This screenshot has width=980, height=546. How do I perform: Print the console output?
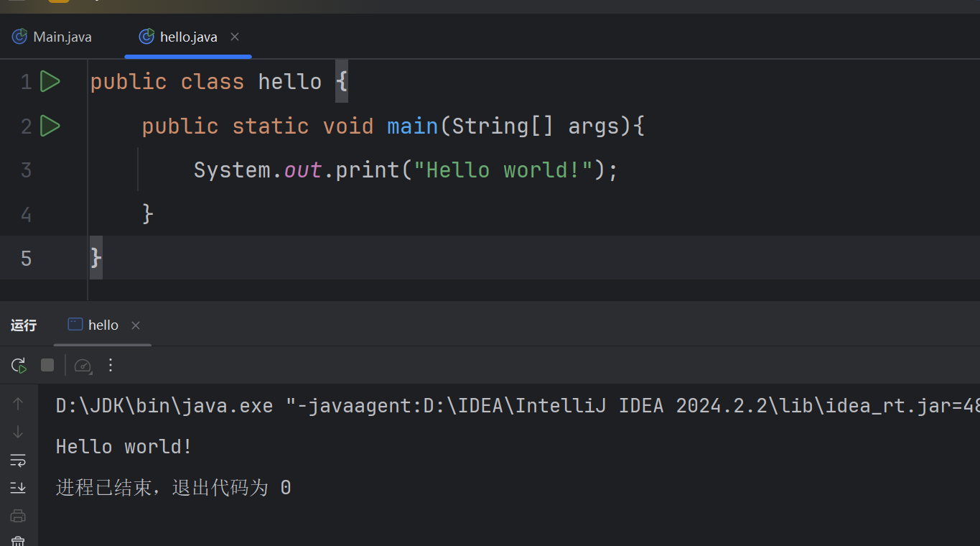(18, 516)
